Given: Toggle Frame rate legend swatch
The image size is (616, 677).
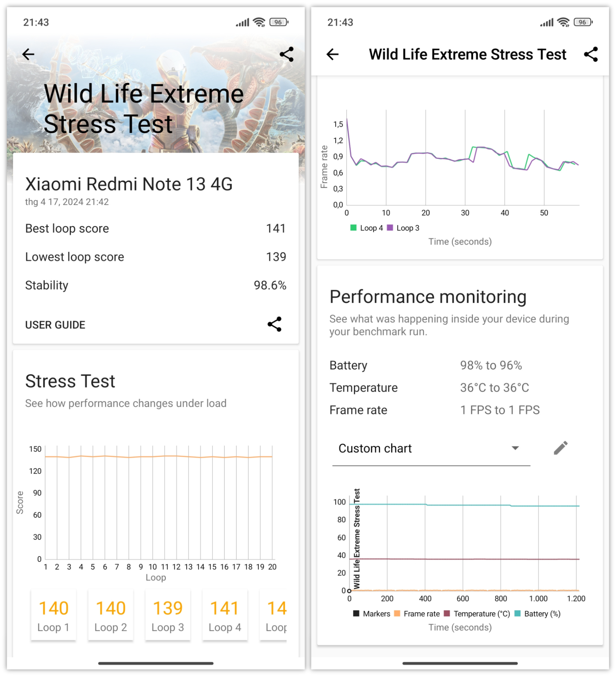Looking at the screenshot, I should (397, 614).
